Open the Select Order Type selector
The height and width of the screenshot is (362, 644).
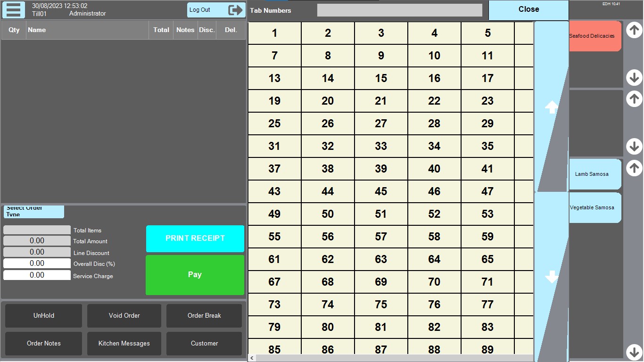tap(34, 212)
